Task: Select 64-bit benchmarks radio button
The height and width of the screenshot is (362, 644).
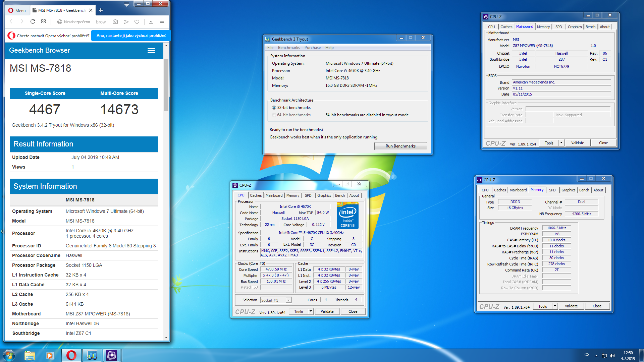Action: [x=274, y=115]
